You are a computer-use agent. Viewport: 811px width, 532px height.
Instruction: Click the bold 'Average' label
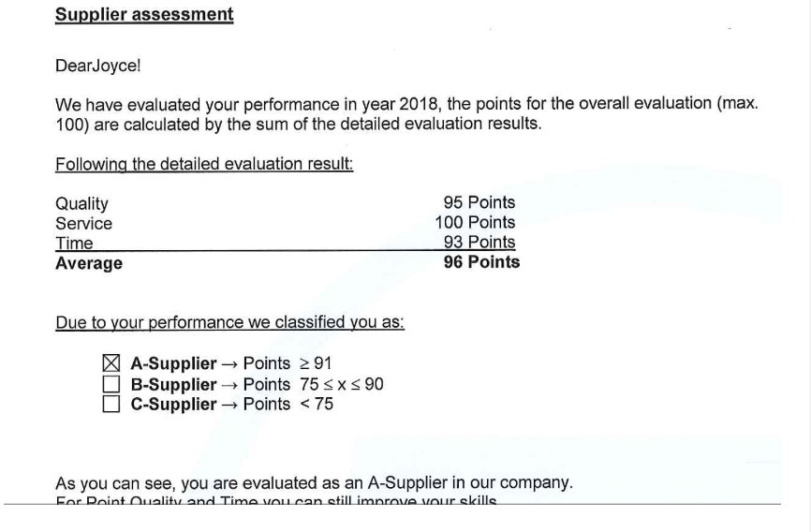click(x=89, y=264)
